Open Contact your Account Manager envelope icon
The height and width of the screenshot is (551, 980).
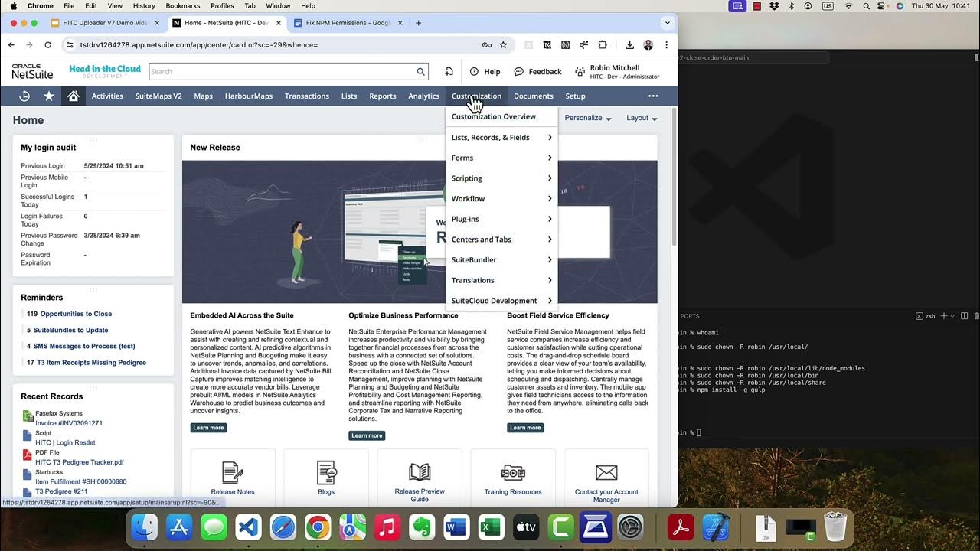coord(606,472)
